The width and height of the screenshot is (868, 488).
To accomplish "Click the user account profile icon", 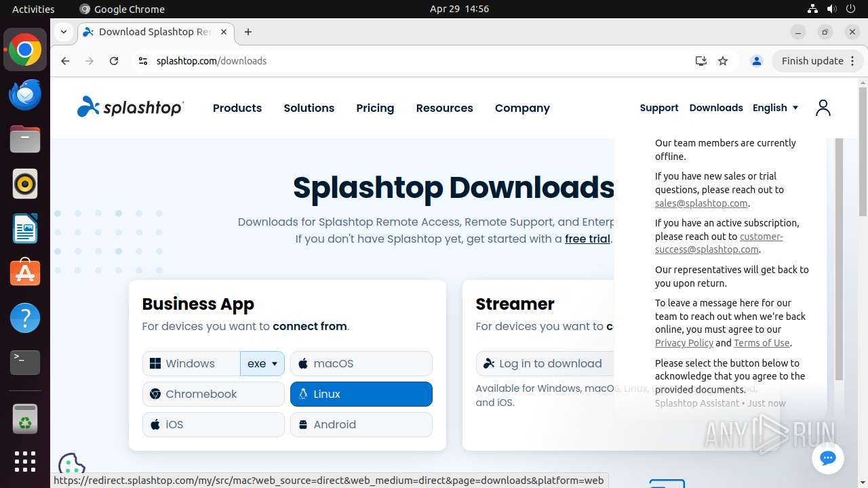I will [823, 108].
